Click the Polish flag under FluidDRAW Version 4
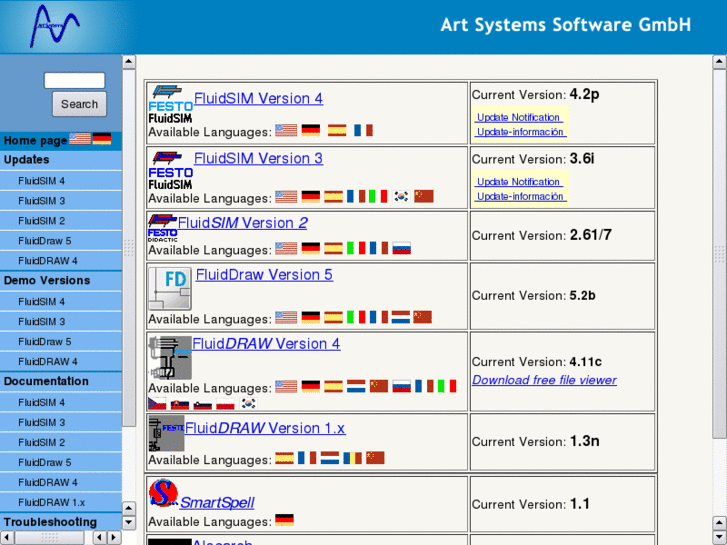The image size is (727, 545). coord(225,404)
